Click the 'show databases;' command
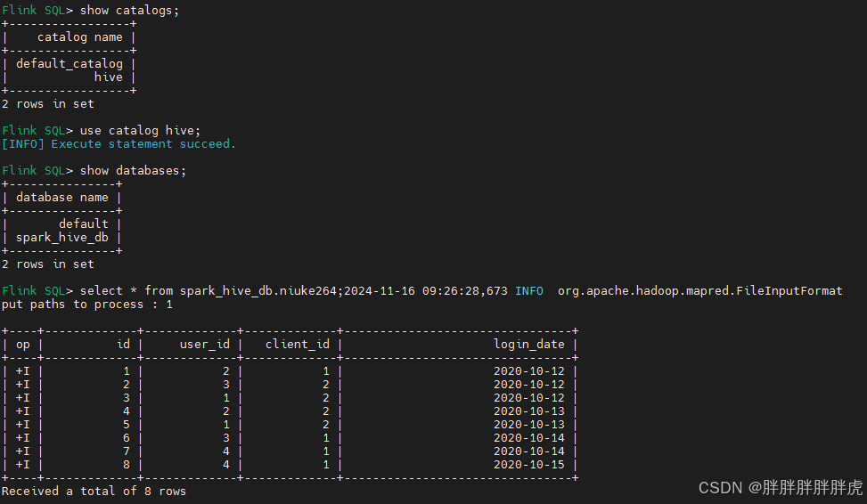 pyautogui.click(x=134, y=171)
